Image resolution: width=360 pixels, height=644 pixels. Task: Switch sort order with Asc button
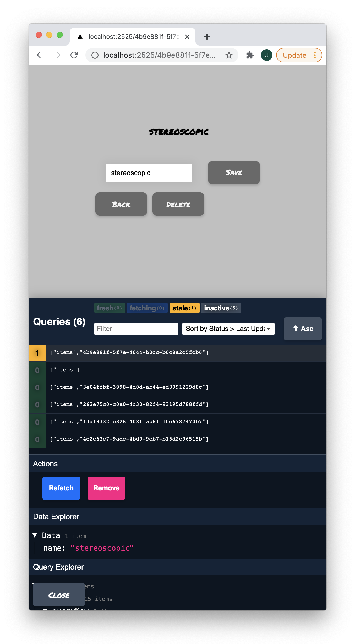(x=303, y=329)
